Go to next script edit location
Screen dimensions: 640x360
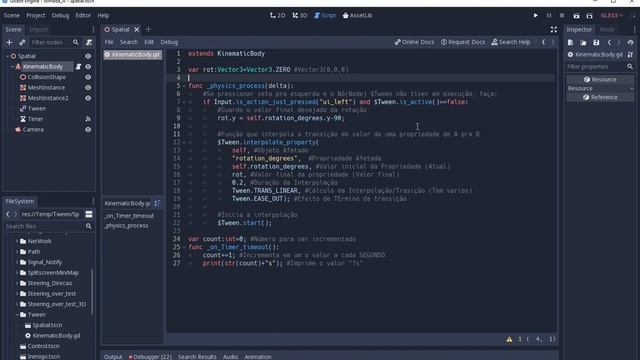click(553, 42)
